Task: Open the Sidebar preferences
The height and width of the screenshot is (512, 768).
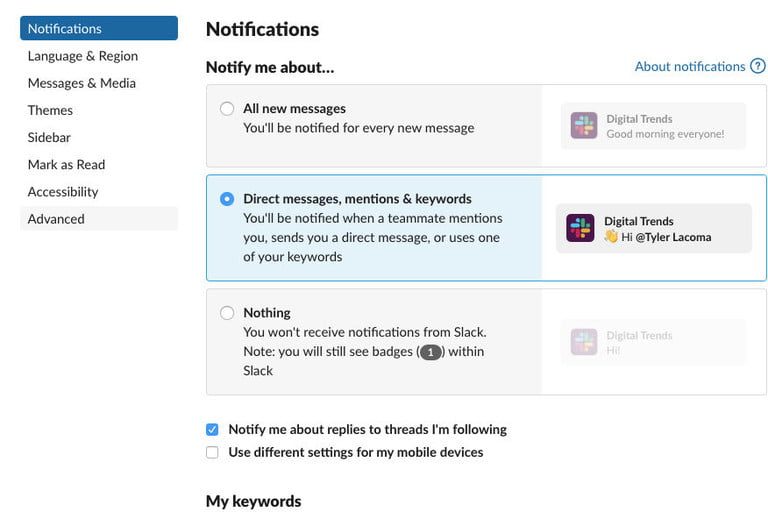Action: (49, 137)
